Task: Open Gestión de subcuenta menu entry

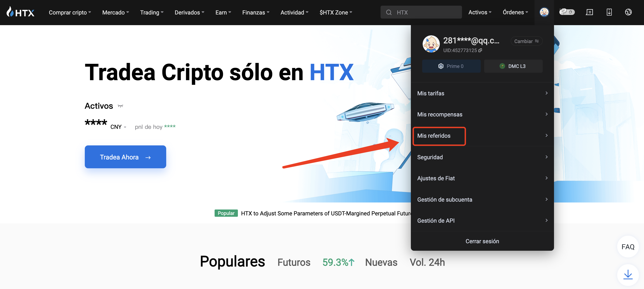Action: pos(482,199)
